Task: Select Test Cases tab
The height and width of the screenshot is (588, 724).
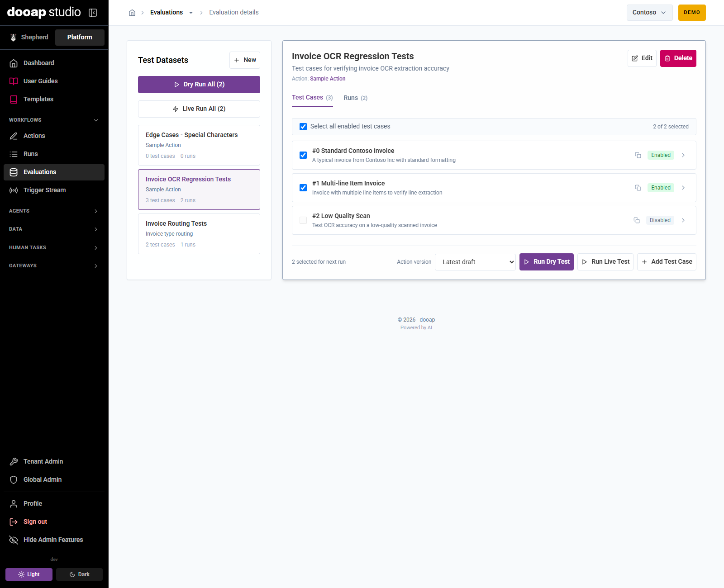Action: 312,98
